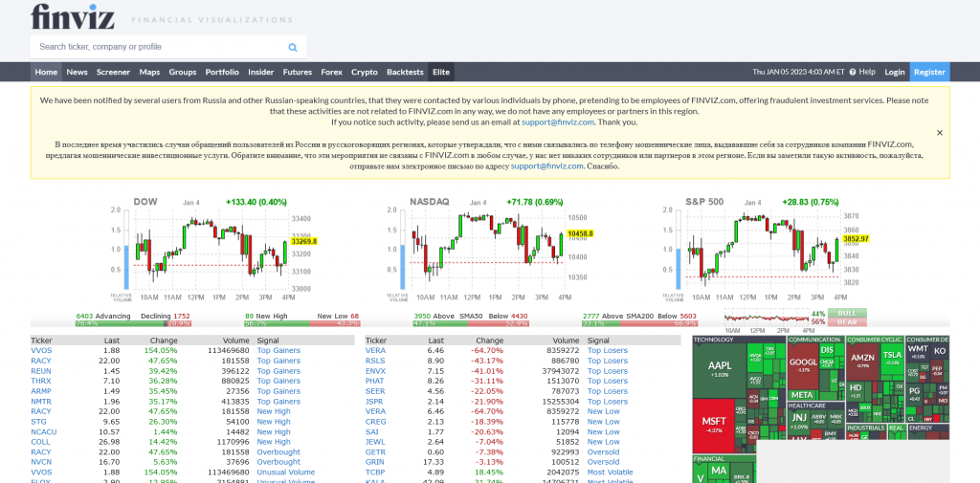The image size is (980, 483).
Task: Click the Login link
Action: 894,72
